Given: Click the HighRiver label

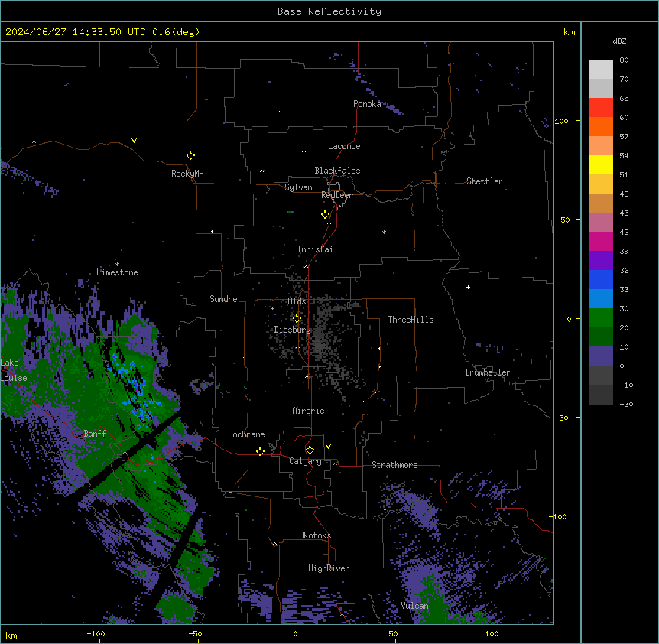Looking at the screenshot, I should tap(329, 568).
